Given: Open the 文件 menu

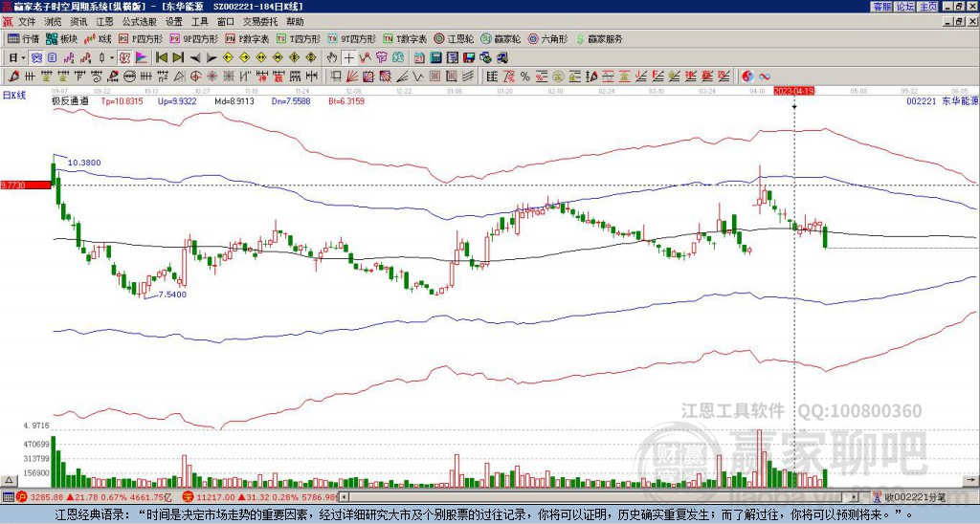Looking at the screenshot, I should (x=26, y=22).
